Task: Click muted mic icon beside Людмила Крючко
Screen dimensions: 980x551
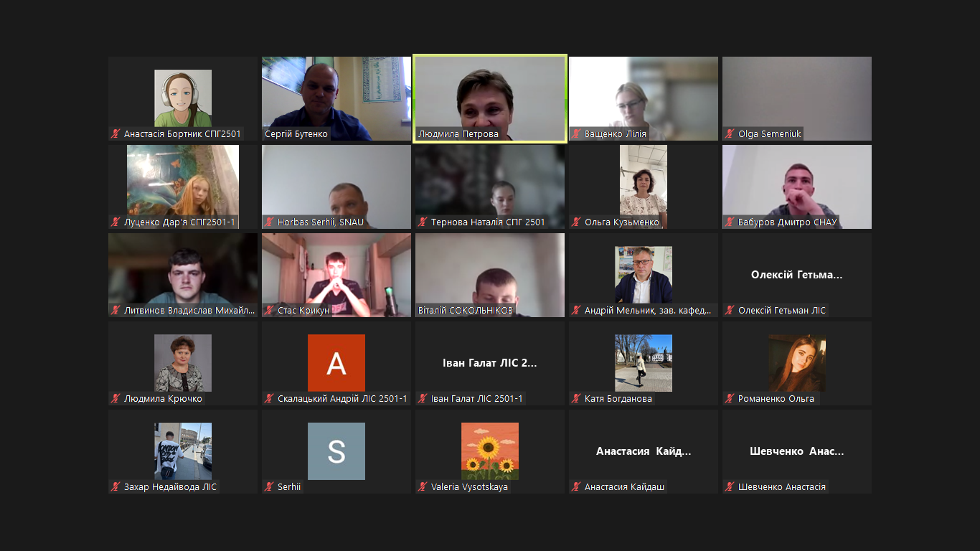Action: [x=115, y=399]
